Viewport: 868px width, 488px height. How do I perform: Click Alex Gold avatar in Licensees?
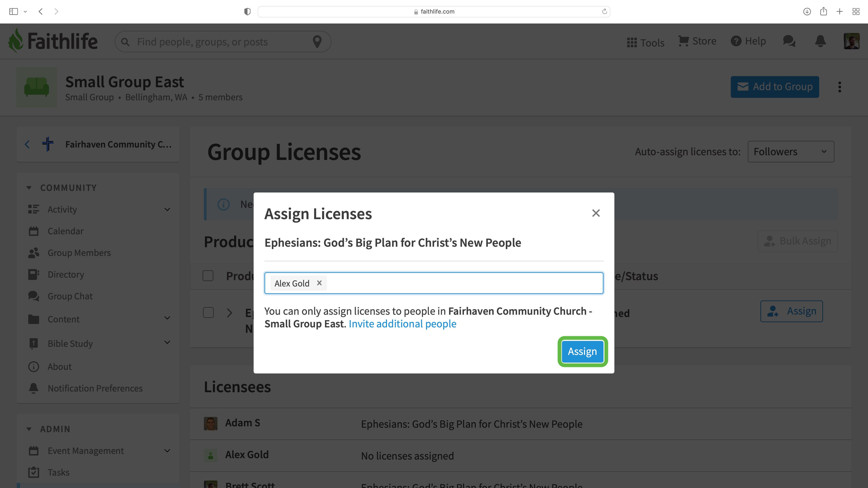click(x=211, y=455)
